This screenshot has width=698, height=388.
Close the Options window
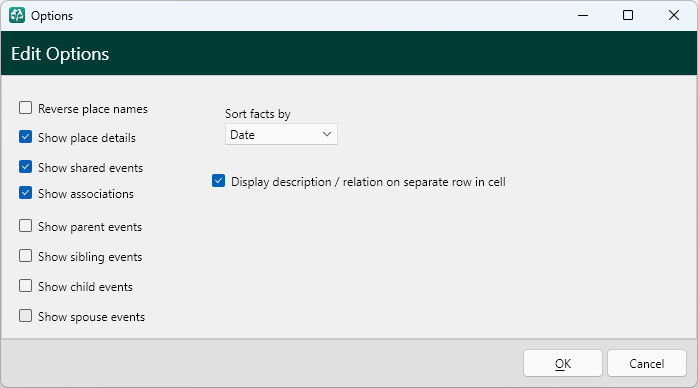click(x=674, y=15)
